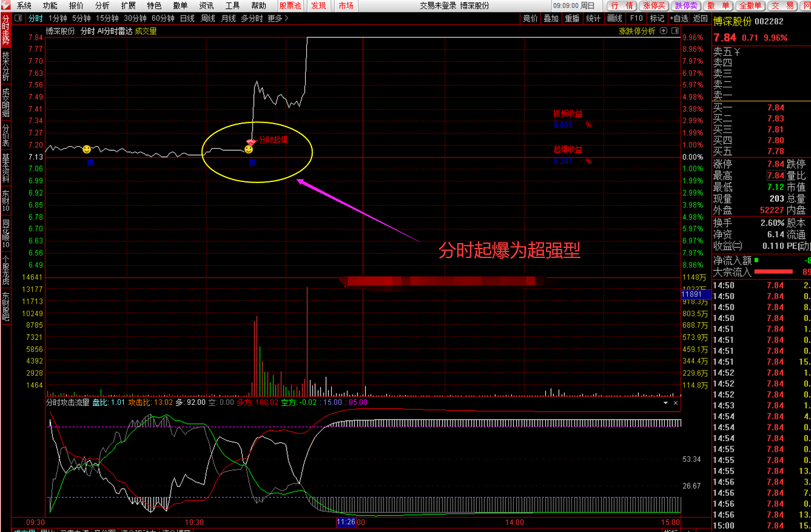Click the app logo icon in top-left corner

pos(6,6)
